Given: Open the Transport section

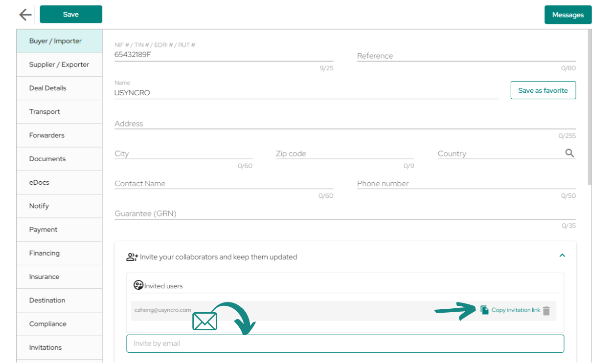Looking at the screenshot, I should point(59,111).
